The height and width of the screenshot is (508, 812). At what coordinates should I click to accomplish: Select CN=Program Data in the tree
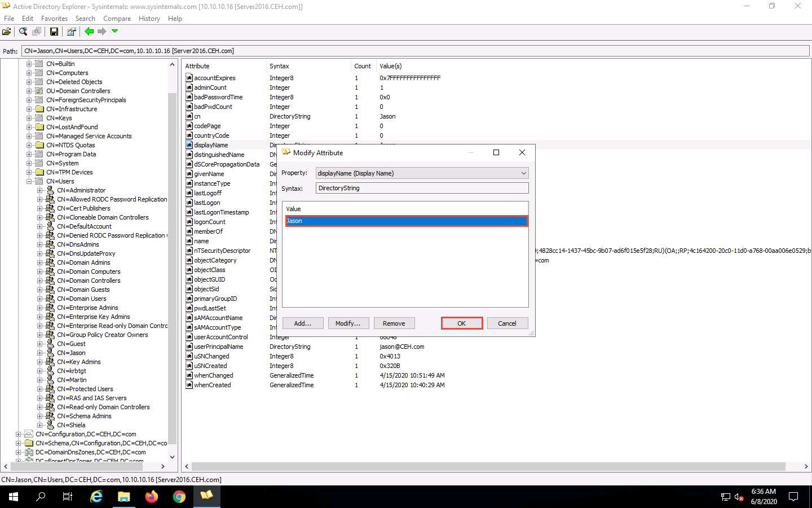[x=71, y=154]
